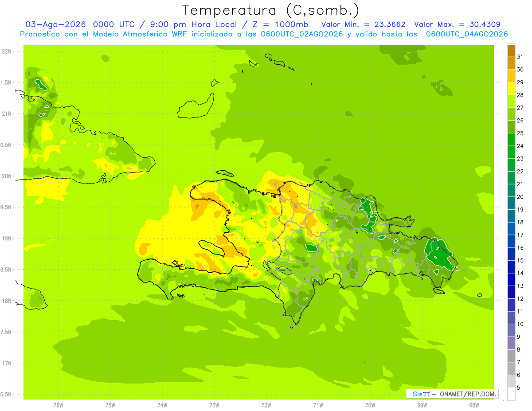Click the '76W' longitude axis label

[x=58, y=405]
